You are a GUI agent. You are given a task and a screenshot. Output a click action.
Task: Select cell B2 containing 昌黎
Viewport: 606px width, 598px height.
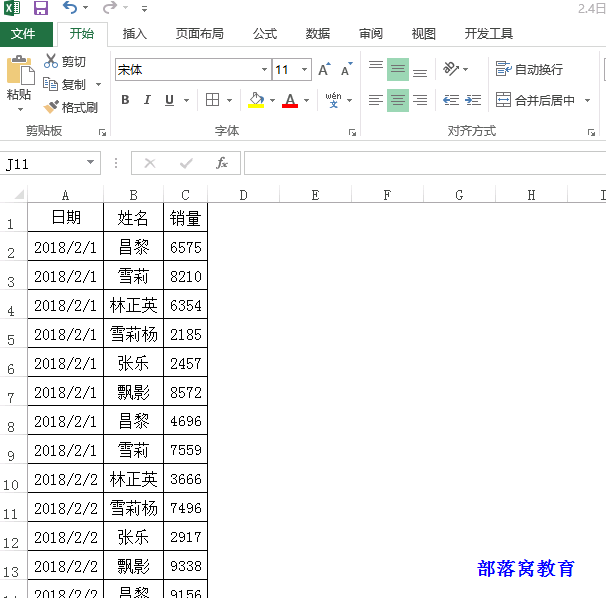133,247
